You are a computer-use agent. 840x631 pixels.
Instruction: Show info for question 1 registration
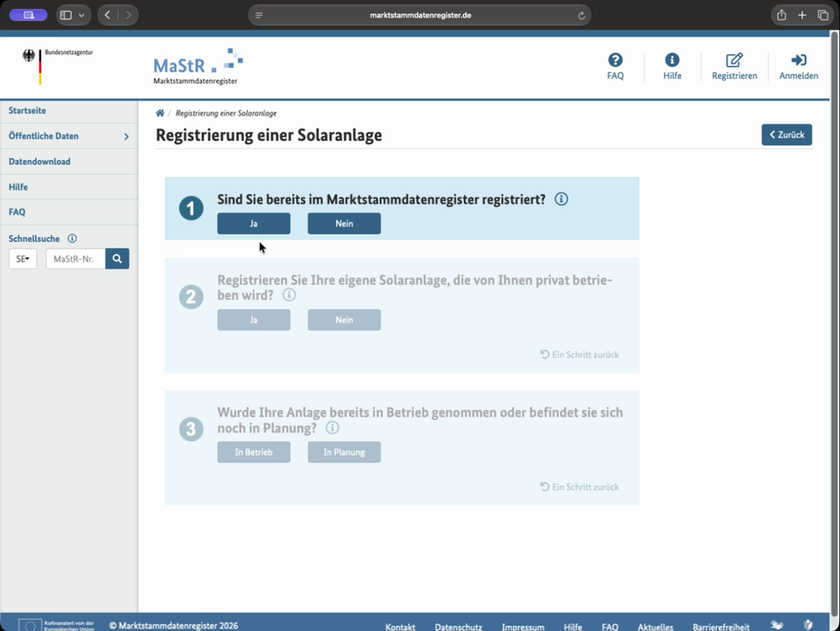coord(561,200)
